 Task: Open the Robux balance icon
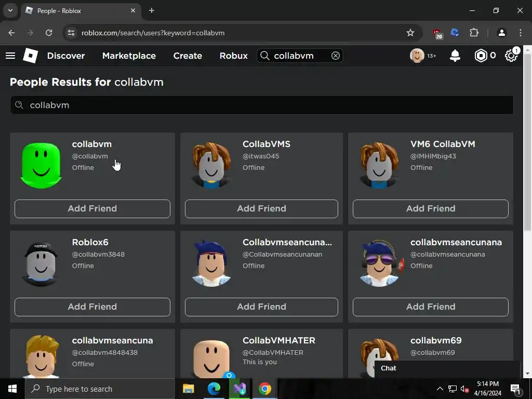pos(481,56)
